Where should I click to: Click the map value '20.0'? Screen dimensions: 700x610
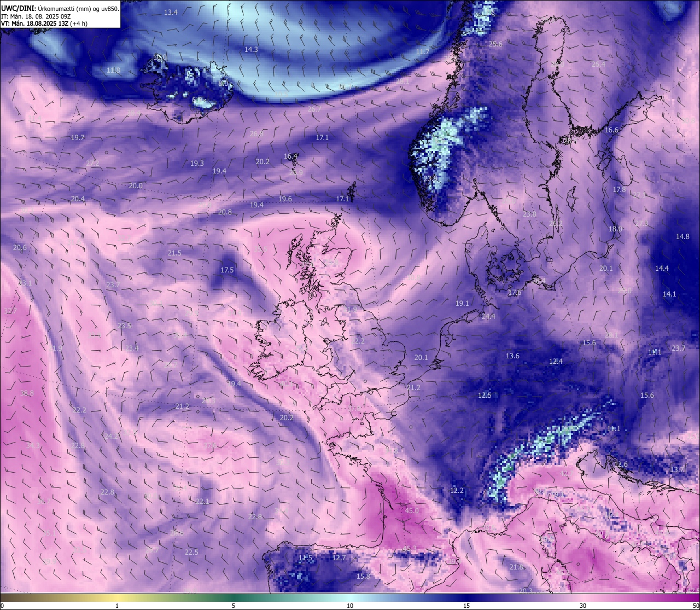(136, 185)
